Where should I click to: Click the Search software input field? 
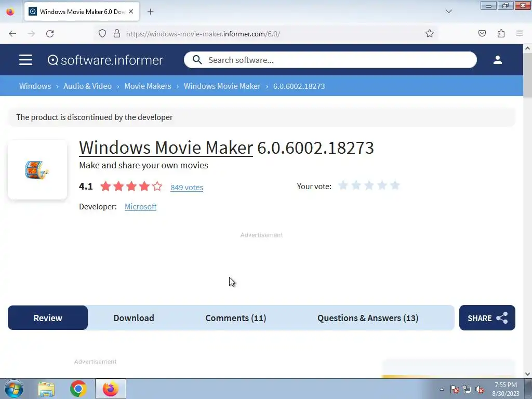(330, 60)
